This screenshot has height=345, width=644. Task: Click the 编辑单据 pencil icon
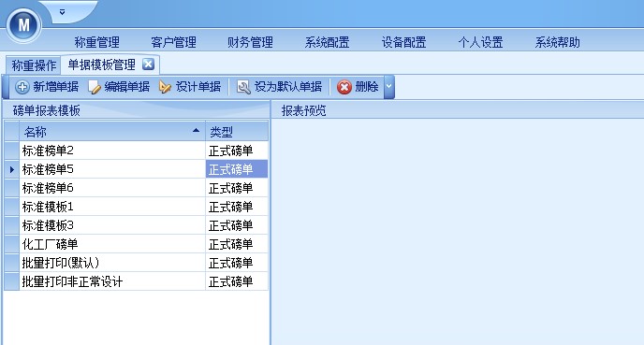click(x=94, y=87)
